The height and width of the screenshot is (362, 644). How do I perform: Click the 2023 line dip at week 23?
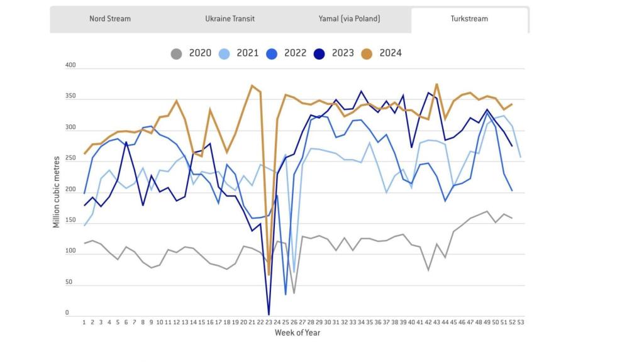pos(269,314)
